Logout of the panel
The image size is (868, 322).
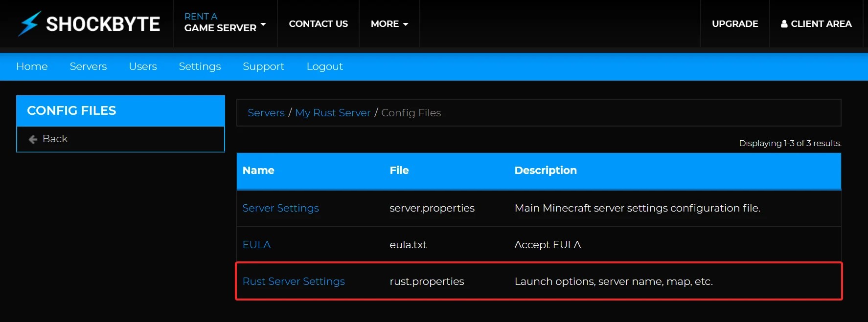[x=324, y=66]
